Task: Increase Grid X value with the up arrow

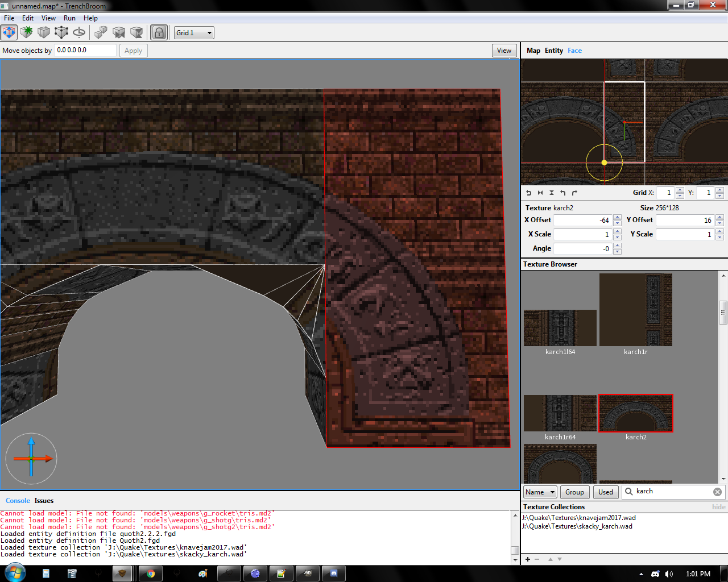Action: pos(680,190)
